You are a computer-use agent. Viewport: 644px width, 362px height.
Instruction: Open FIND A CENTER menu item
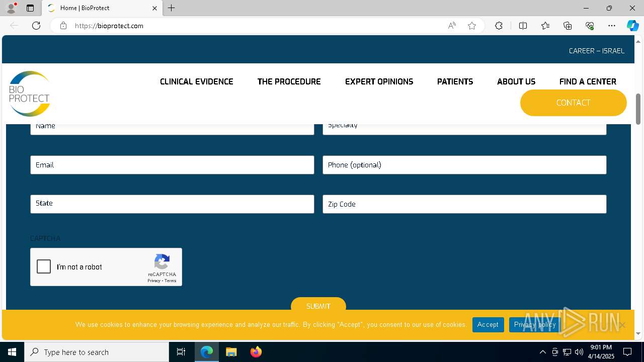click(588, 81)
